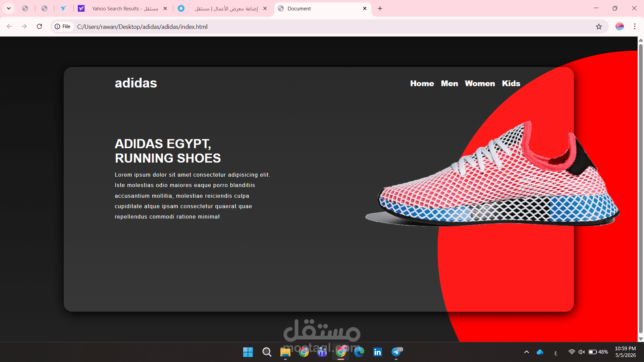Open the OneDrive cloud tray icon
This screenshot has height=362, width=644.
coord(540,352)
